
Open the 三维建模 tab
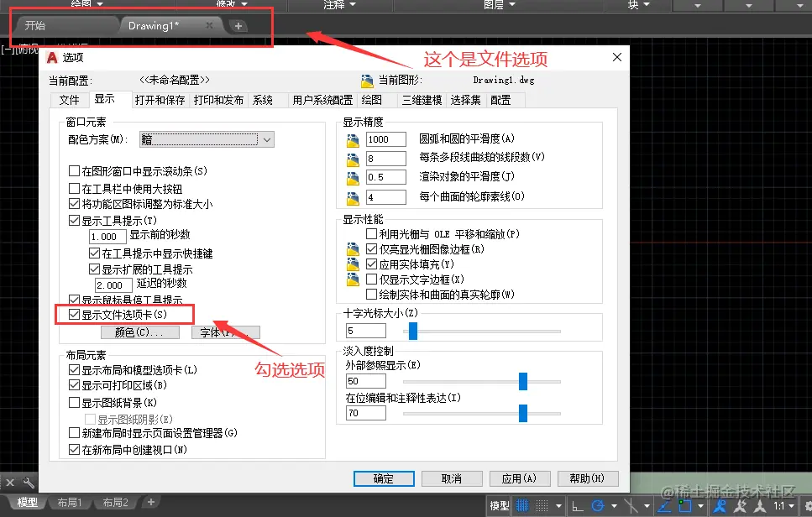pos(422,100)
